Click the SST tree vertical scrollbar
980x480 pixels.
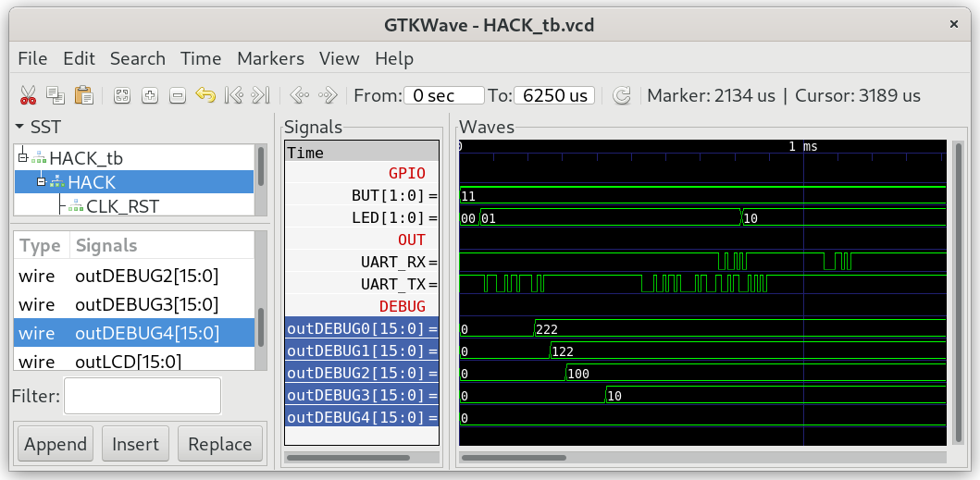tap(261, 166)
